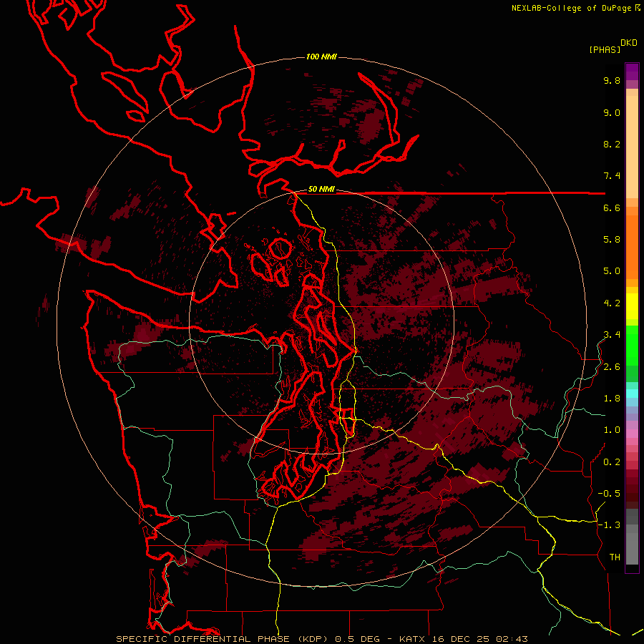Screen dimensions: 644x644
Task: Click the 9.8 scale value
Action: point(612,80)
